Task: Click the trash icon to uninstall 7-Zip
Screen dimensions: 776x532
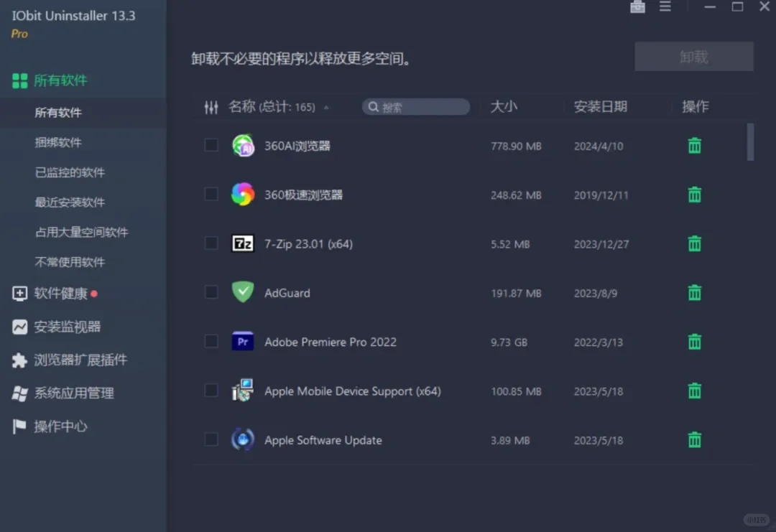Action: pyautogui.click(x=694, y=243)
